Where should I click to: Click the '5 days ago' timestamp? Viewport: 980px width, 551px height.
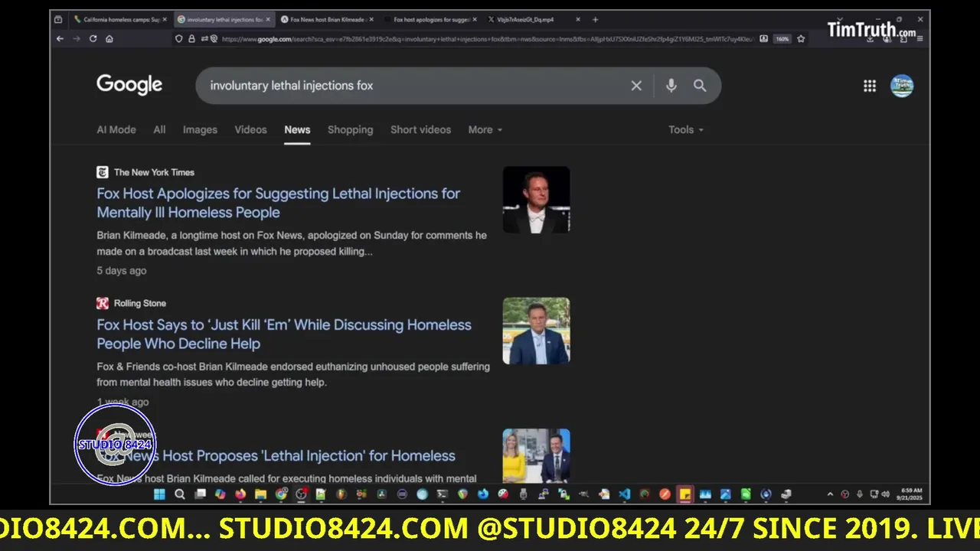[122, 270]
